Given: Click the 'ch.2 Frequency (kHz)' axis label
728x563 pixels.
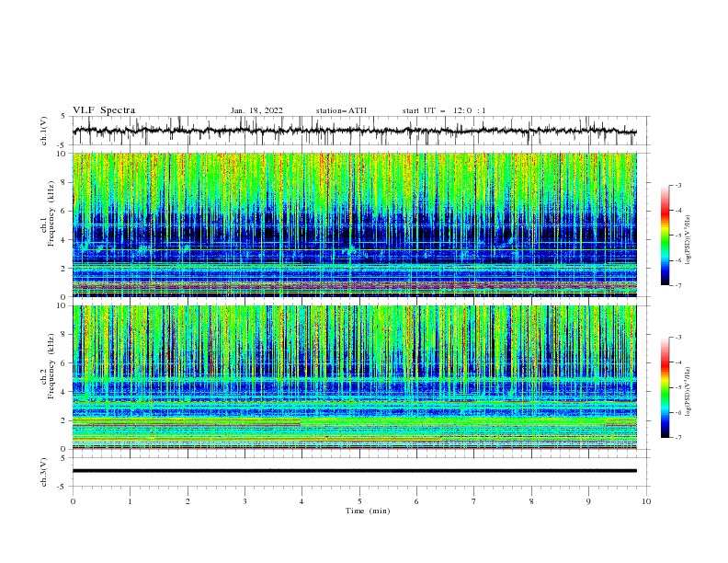Looking at the screenshot, I should point(48,365).
